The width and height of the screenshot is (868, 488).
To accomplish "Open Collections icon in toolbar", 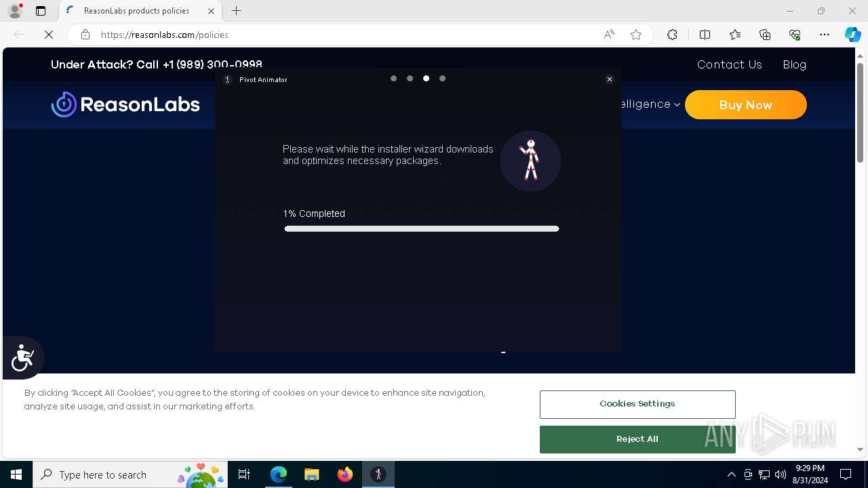I will click(x=765, y=35).
